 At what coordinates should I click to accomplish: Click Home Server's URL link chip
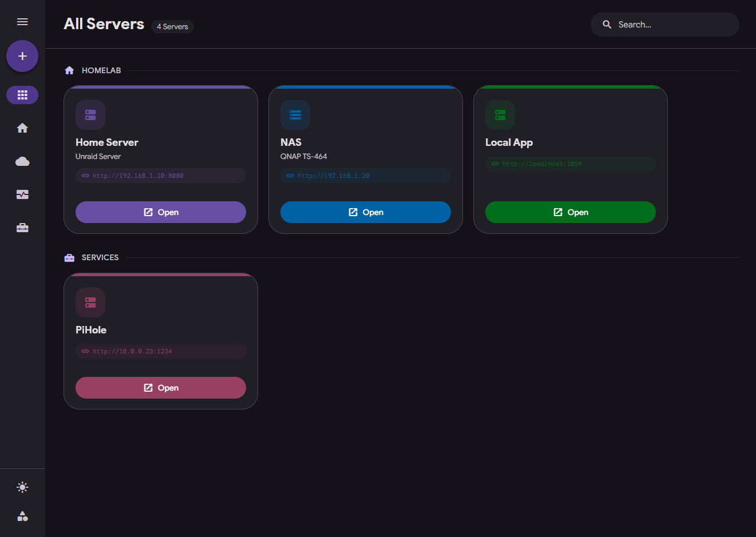point(160,176)
